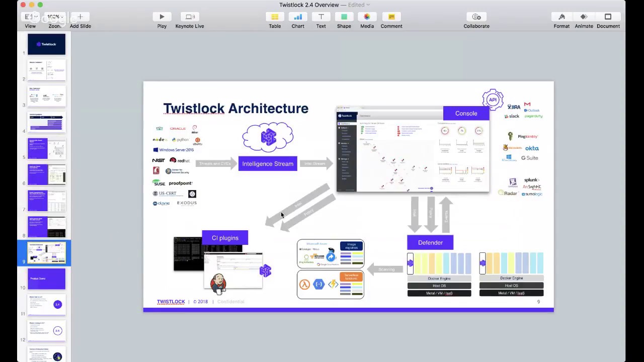
Task: Select the slack logo
Action: pyautogui.click(x=512, y=116)
